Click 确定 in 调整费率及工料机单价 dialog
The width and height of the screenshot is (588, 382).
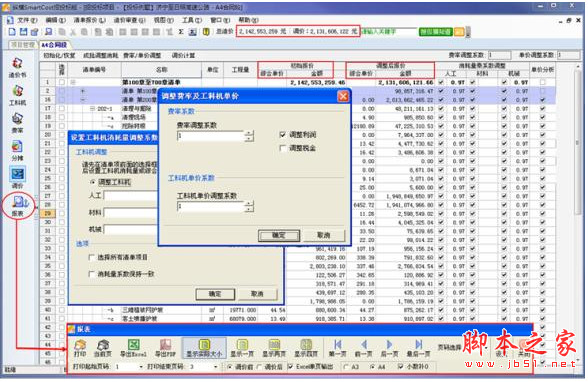pyautogui.click(x=279, y=235)
